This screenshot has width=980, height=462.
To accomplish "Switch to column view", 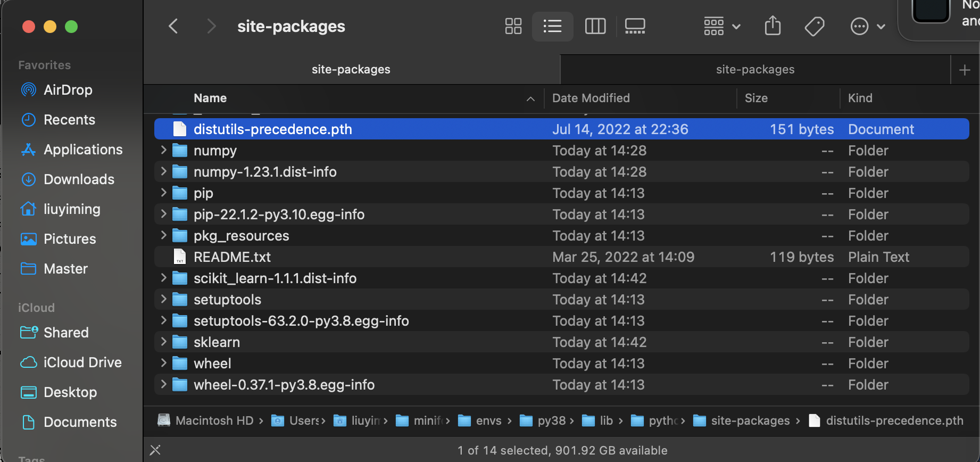I will [595, 26].
